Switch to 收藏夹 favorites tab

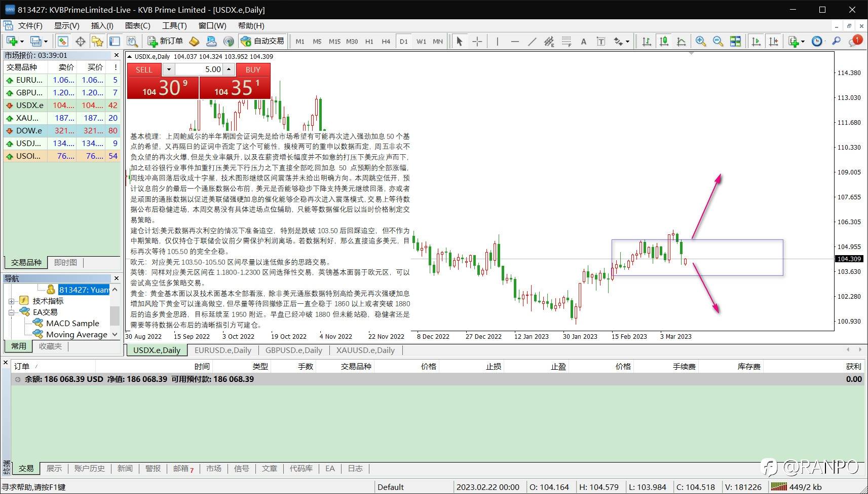click(x=50, y=346)
